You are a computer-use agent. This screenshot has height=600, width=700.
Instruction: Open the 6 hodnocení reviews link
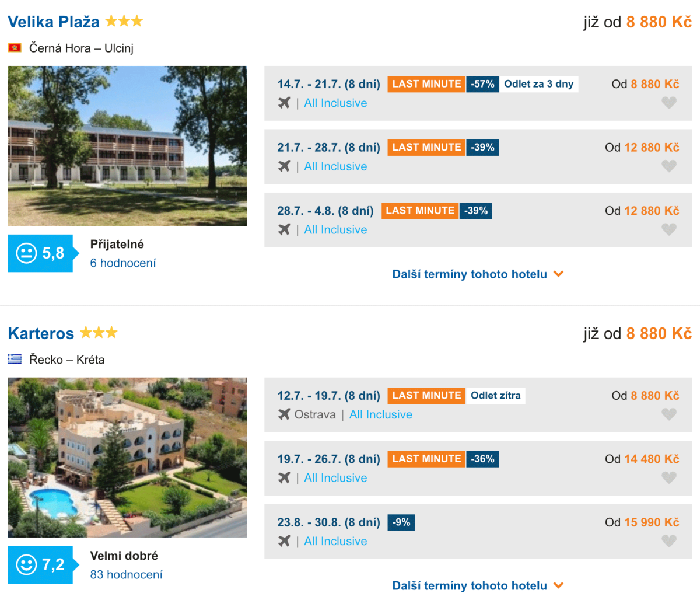[x=123, y=263]
